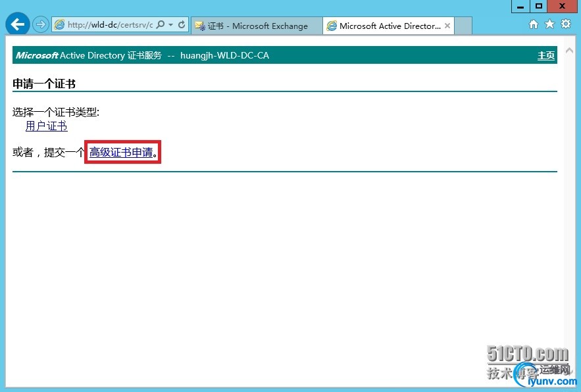Click the search magnifier in address bar
This screenshot has width=581, height=392.
point(161,25)
